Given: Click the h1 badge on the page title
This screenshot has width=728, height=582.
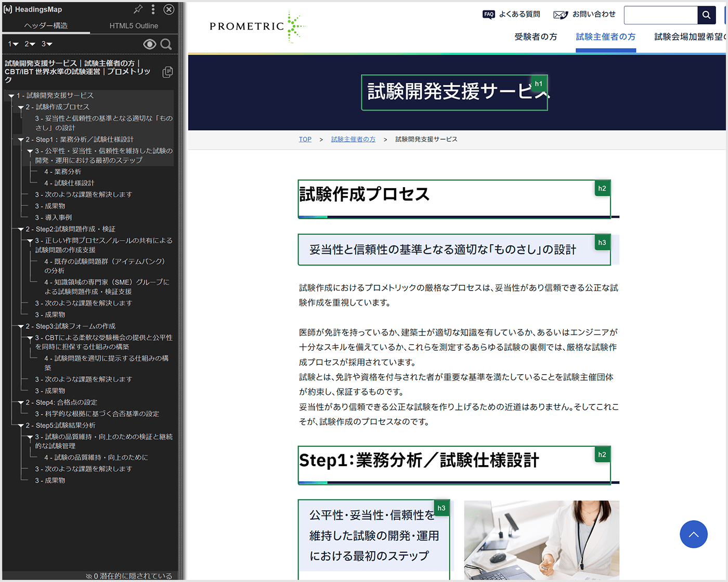Looking at the screenshot, I should coord(539,84).
